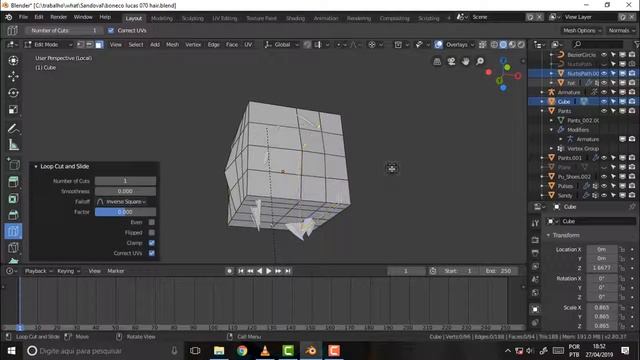
Task: Open Global transform orientation dropdown
Action: [x=282, y=44]
